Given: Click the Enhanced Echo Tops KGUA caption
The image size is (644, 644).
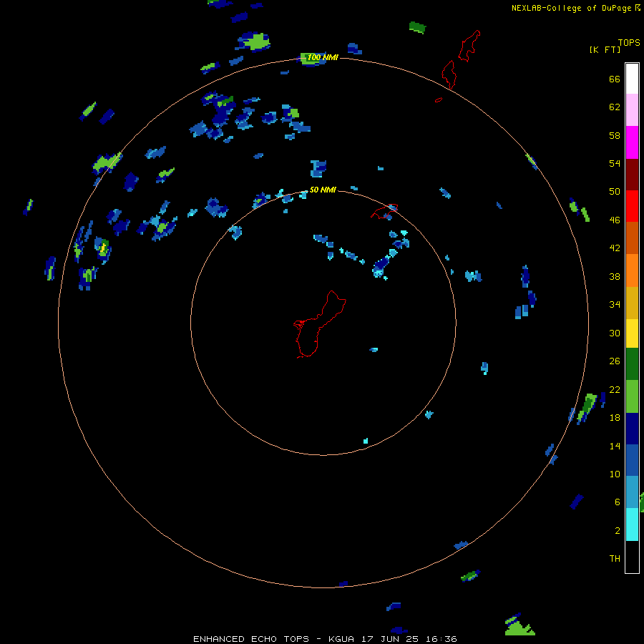Looking at the screenshot, I should coord(325,639).
